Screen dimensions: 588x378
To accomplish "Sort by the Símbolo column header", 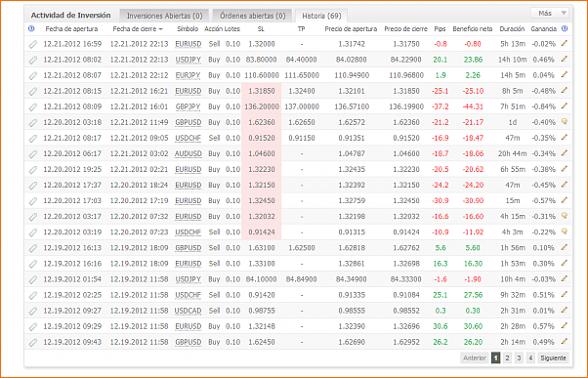I will pos(188,29).
